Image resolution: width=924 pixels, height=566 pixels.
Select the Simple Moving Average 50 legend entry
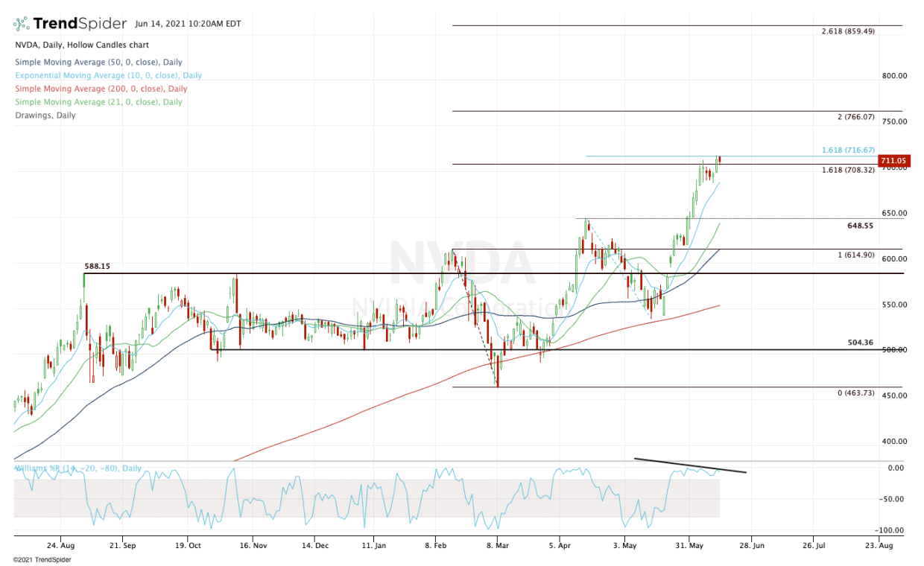(x=98, y=63)
